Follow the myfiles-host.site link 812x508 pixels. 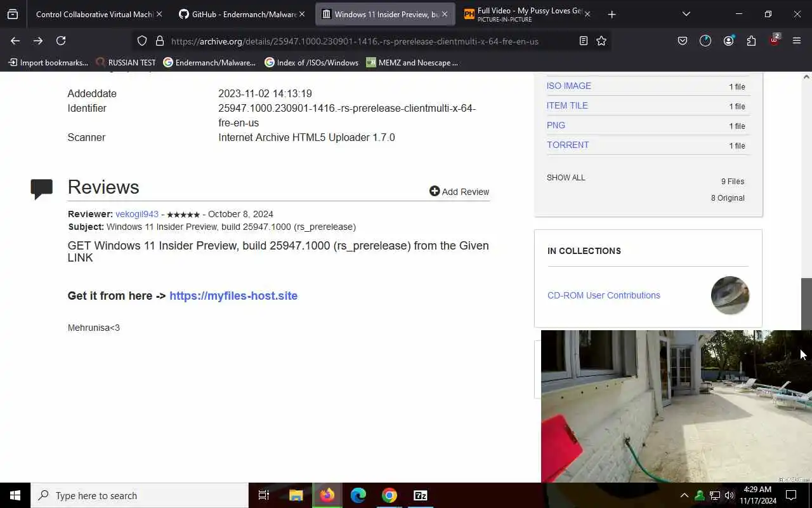click(233, 295)
